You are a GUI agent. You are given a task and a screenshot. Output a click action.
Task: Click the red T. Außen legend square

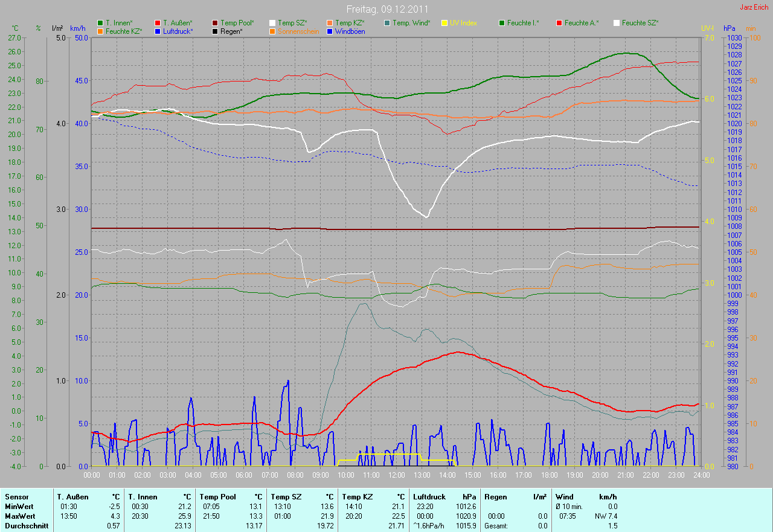click(158, 23)
